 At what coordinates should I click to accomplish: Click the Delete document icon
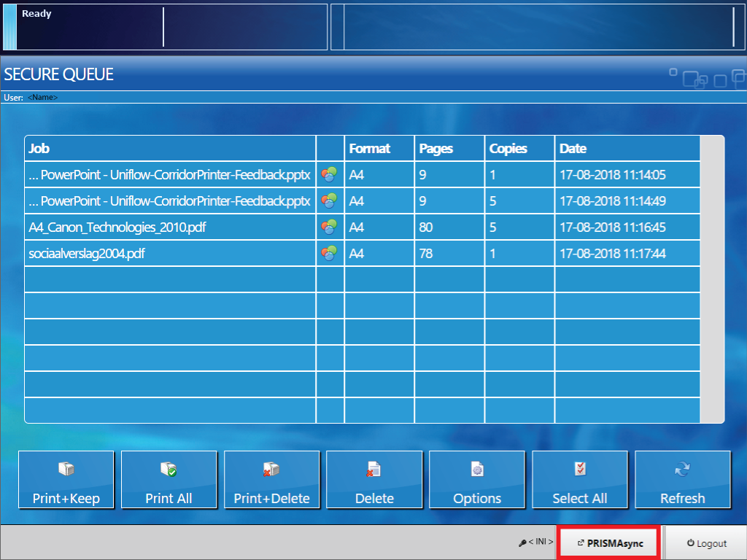(x=374, y=470)
